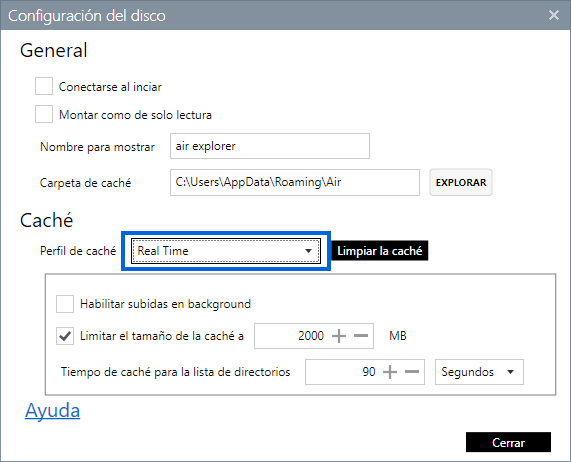Image resolution: width=571 pixels, height=462 pixels.
Task: Click the EXPLORAR button
Action: (x=461, y=182)
